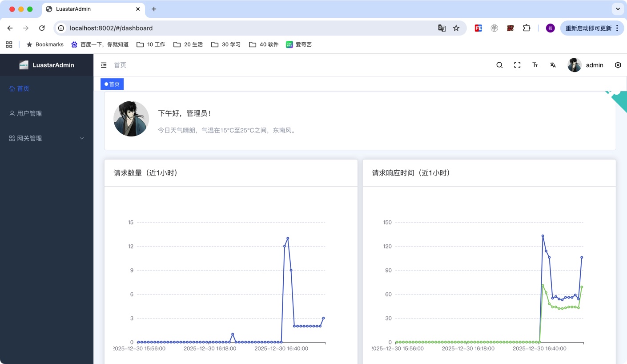Click the 重新启动即可更新 button
The image size is (627, 364).
tap(588, 28)
